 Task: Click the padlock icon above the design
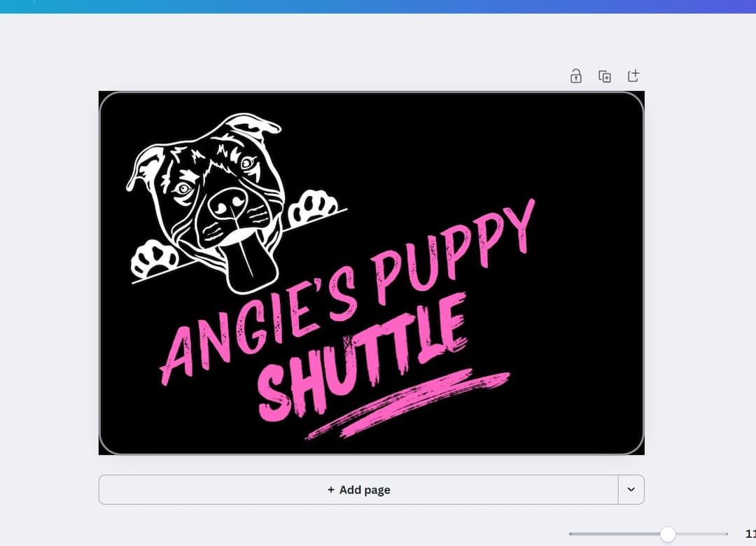pos(575,76)
